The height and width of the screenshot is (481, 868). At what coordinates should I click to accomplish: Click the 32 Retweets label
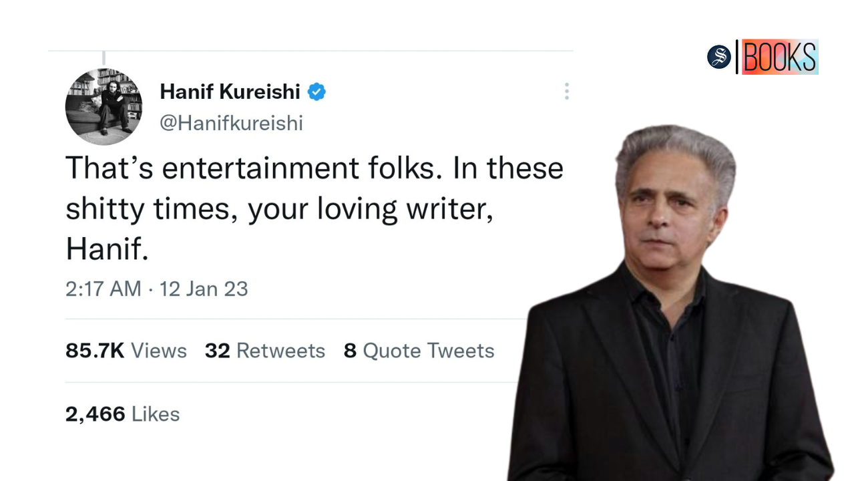pos(265,350)
